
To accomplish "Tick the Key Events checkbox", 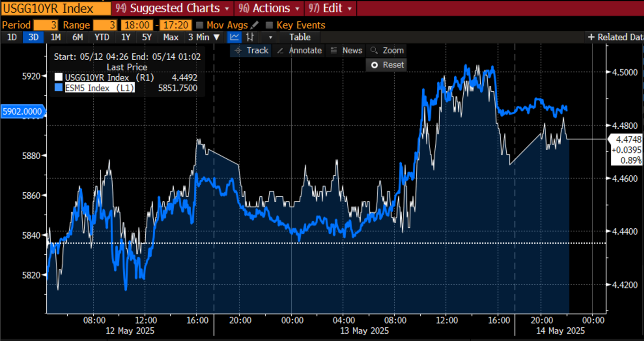I will pos(269,25).
